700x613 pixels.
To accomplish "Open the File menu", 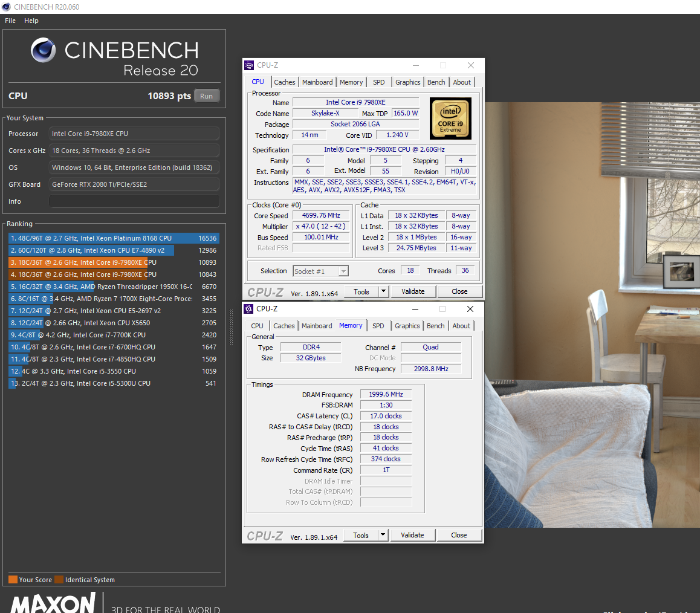I will click(10, 21).
